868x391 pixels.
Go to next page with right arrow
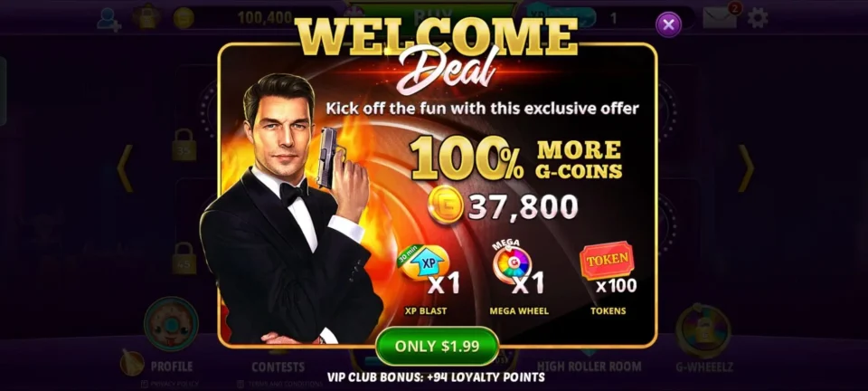(747, 167)
